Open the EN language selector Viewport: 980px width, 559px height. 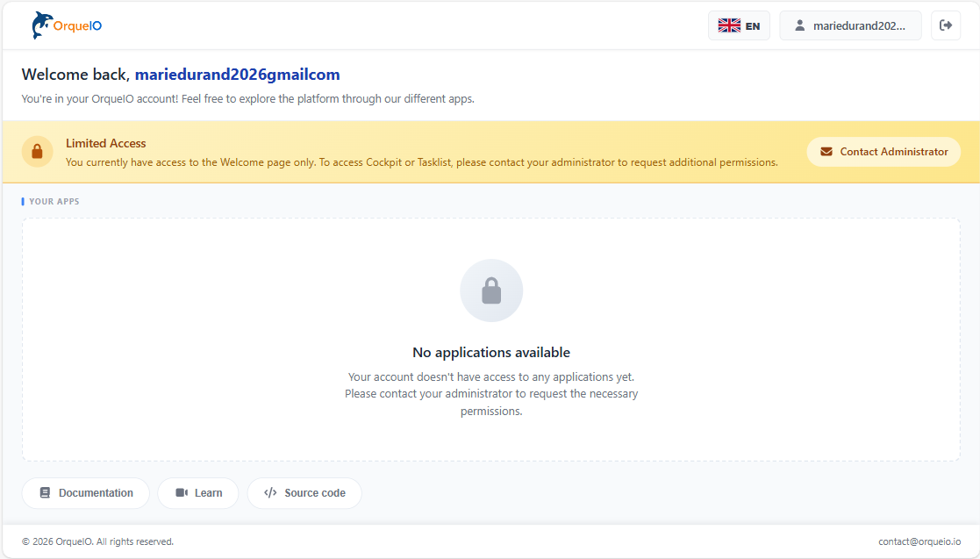pyautogui.click(x=739, y=25)
